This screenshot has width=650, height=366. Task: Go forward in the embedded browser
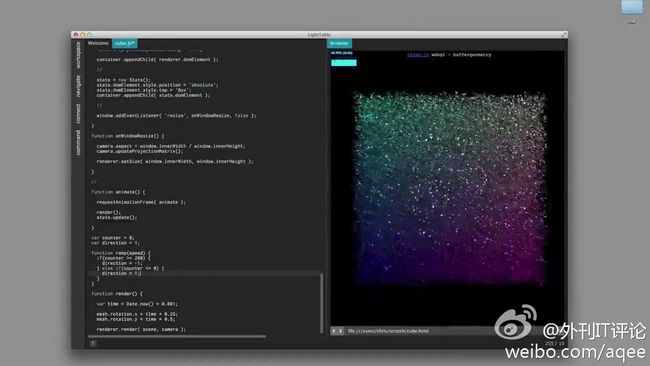(x=341, y=331)
